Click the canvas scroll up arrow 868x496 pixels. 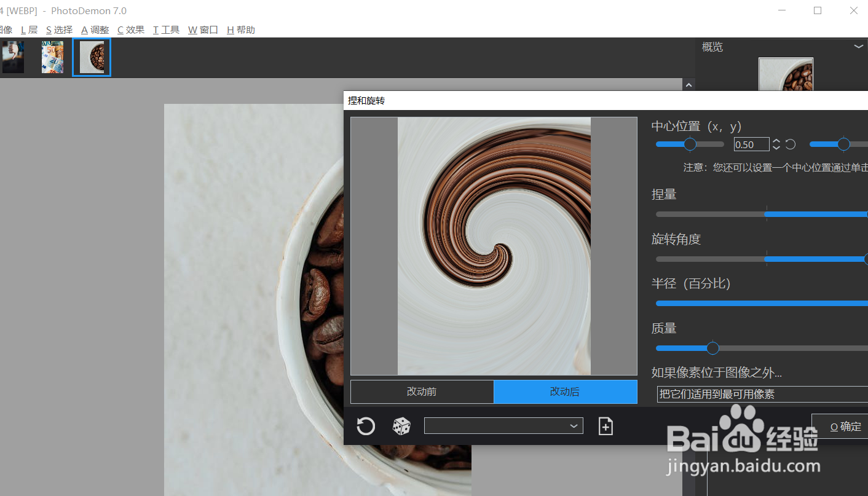click(x=689, y=85)
